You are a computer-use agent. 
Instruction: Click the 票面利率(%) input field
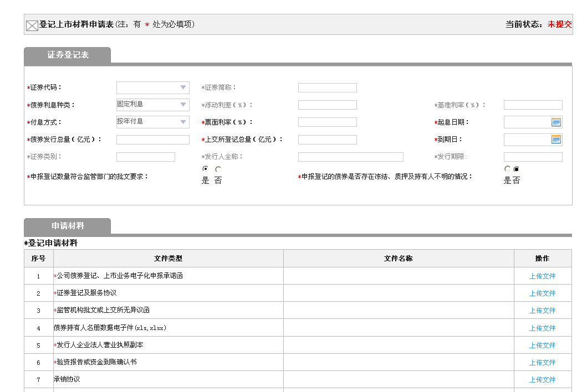click(328, 122)
